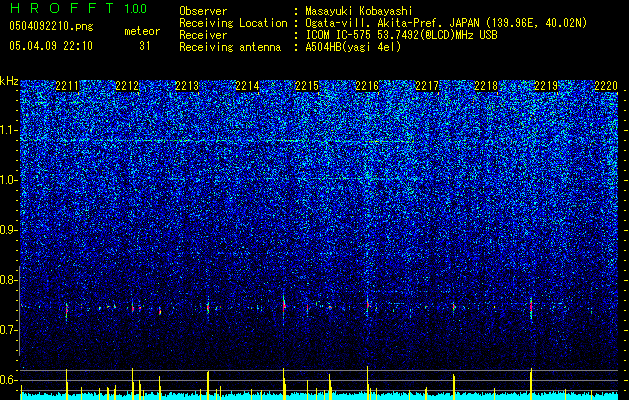This screenshot has height=400, width=629.
Task: Click the 2219 time marker
Action: 546,86
